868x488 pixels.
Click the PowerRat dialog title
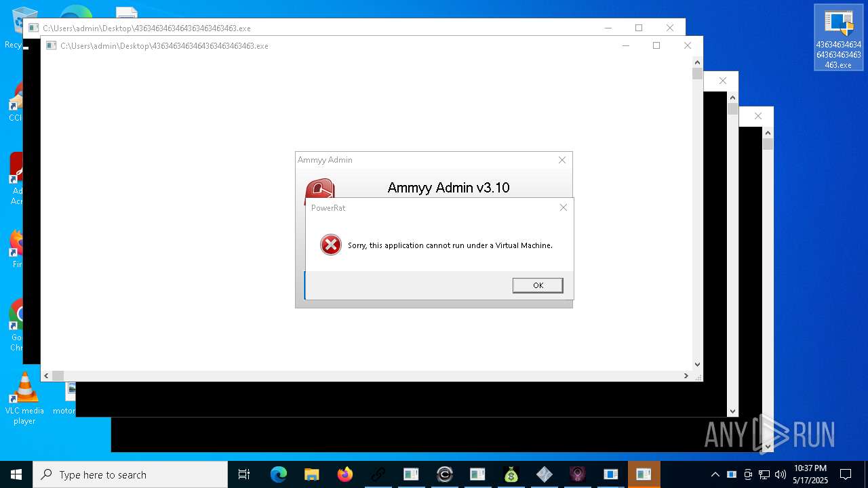point(328,208)
